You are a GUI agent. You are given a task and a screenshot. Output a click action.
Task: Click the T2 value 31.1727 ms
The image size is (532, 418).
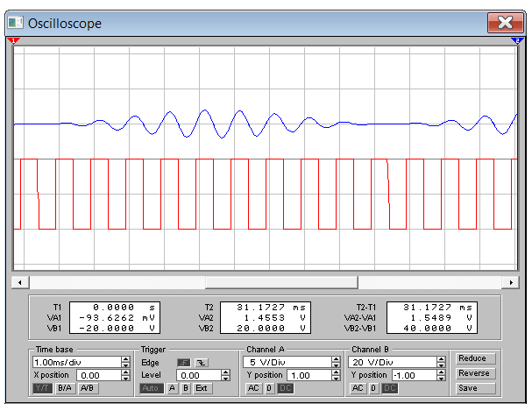[271, 308]
